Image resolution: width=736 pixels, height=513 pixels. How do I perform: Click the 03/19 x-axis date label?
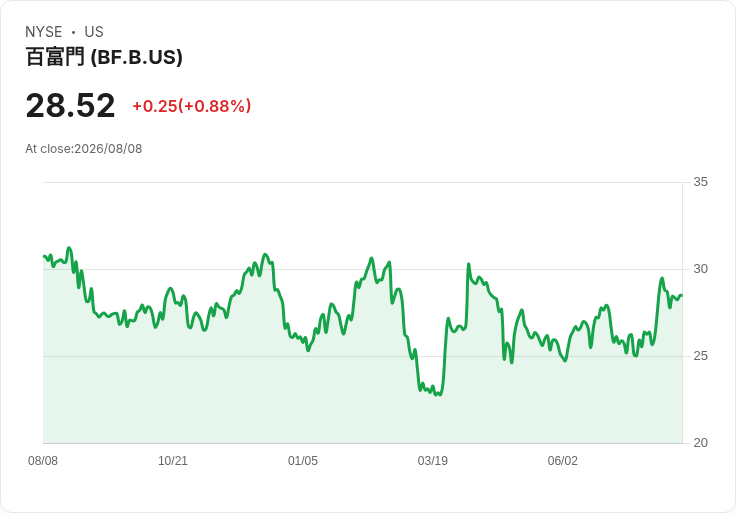point(433,461)
